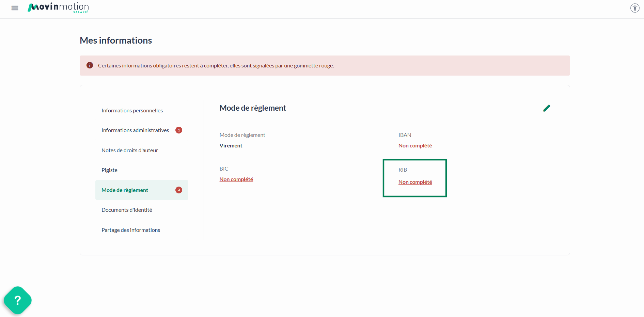Open the hamburger navigation menu
The width and height of the screenshot is (644, 317).
click(x=15, y=8)
